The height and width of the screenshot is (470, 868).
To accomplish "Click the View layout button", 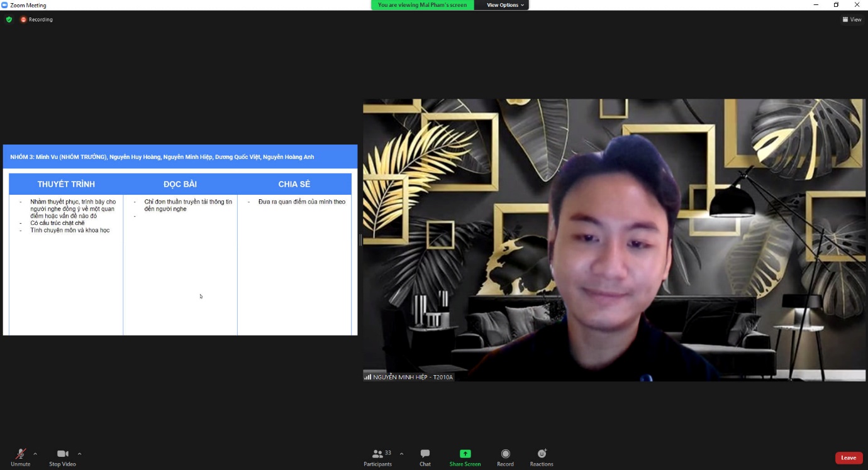I will 852,19.
